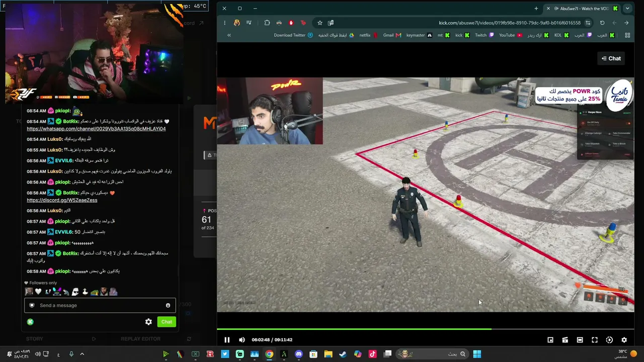Click the green Kick logo below chat input
This screenshot has width=644, height=362.
[30, 322]
